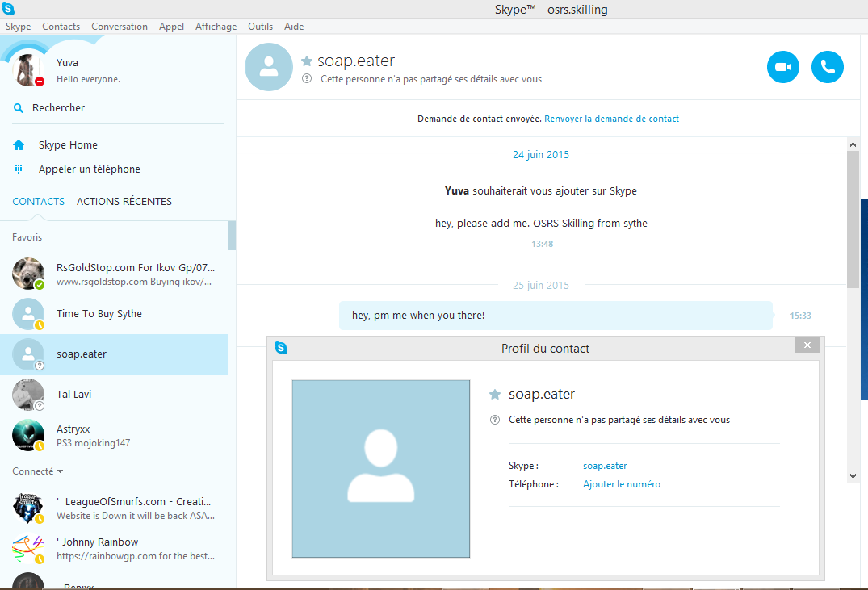Close the Profil du contact dialog

(x=807, y=345)
